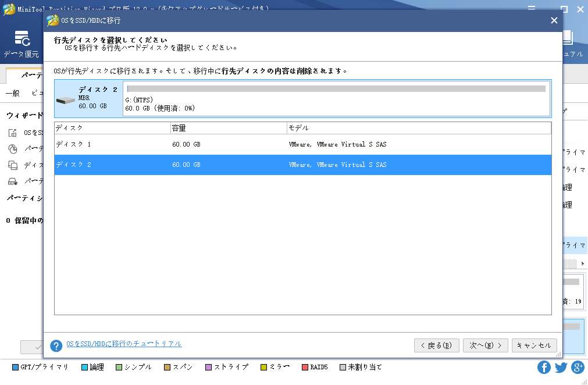Click the VMware model text of ディスク 1

pos(337,144)
